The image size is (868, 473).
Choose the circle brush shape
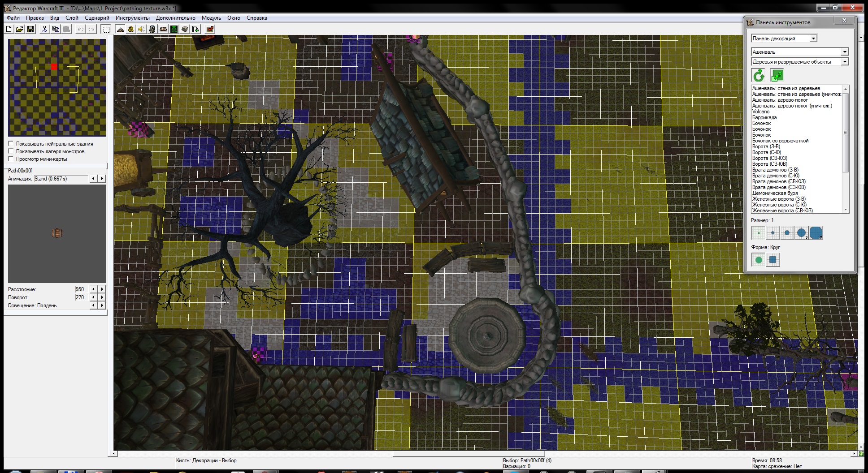(758, 260)
